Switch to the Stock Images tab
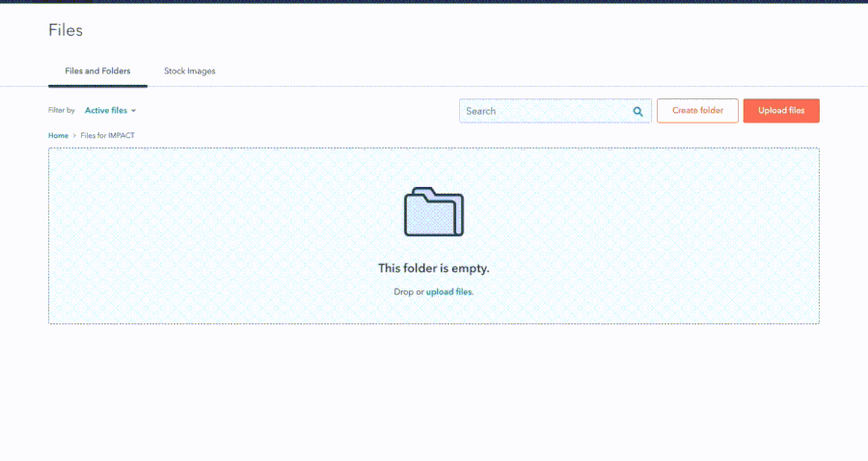The image size is (868, 461). pyautogui.click(x=189, y=70)
